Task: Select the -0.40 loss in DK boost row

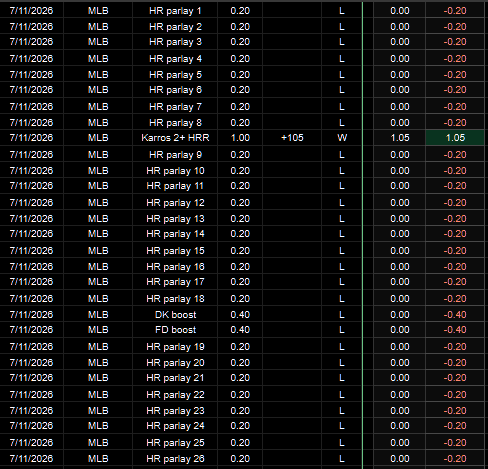Action: pos(455,315)
